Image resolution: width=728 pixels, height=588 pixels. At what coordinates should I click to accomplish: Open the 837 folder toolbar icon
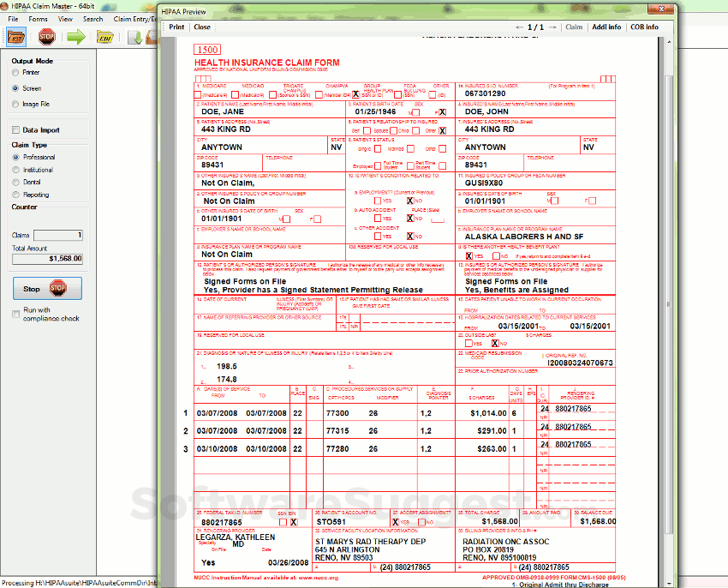click(x=16, y=37)
